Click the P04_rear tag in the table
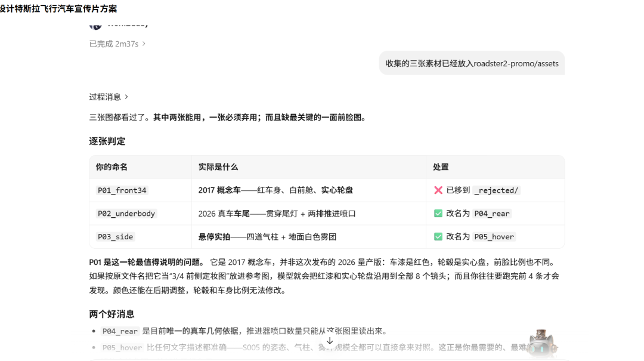The image size is (644, 361). (491, 214)
